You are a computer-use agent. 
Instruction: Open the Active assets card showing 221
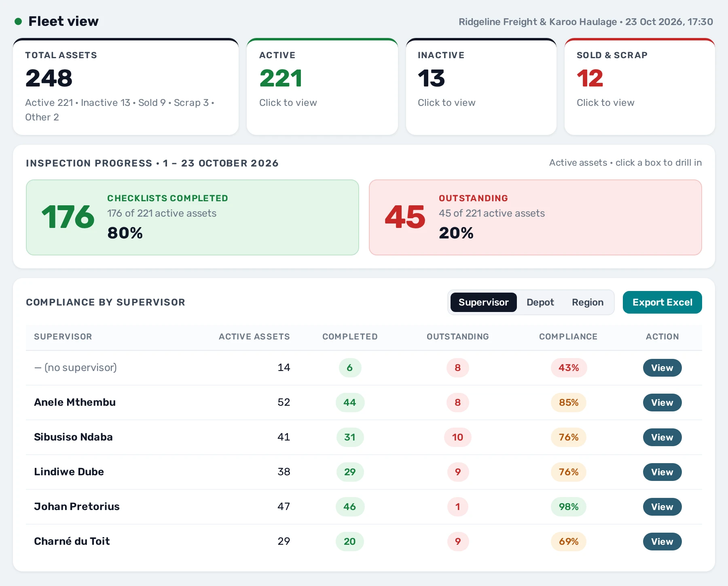pos(322,87)
